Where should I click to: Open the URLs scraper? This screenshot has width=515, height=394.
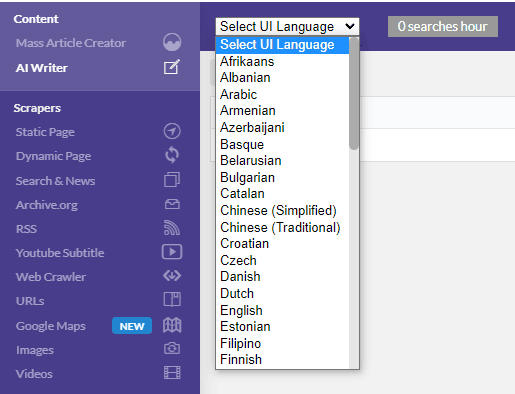pos(30,301)
